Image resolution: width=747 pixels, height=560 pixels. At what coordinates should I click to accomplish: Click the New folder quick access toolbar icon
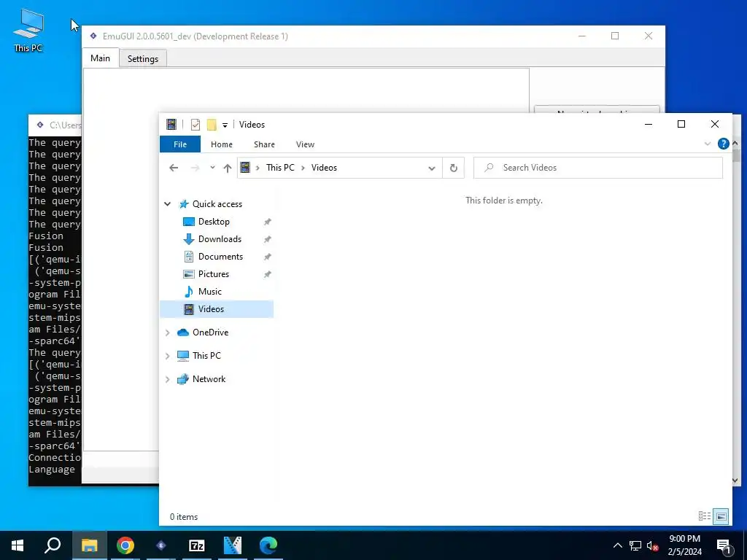tap(212, 125)
